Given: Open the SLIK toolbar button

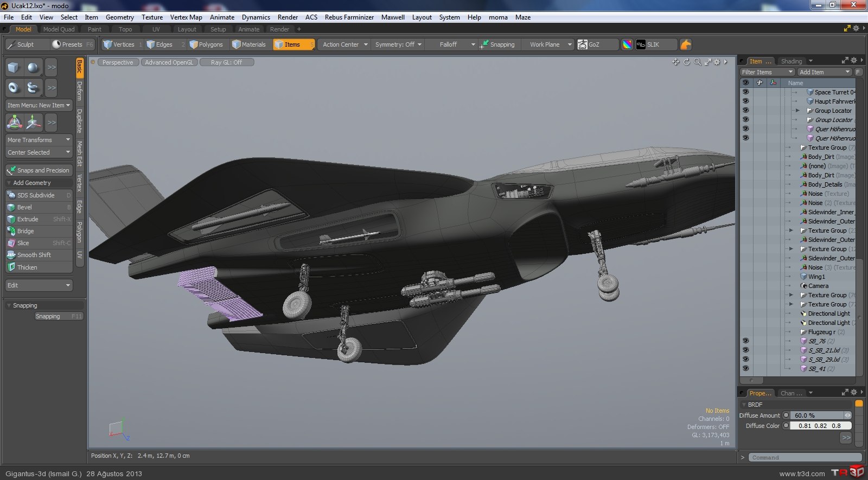Looking at the screenshot, I should (655, 44).
